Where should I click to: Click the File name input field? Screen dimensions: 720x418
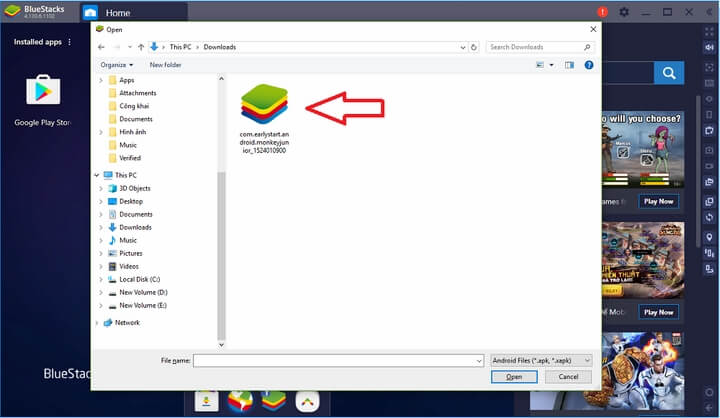(338, 360)
